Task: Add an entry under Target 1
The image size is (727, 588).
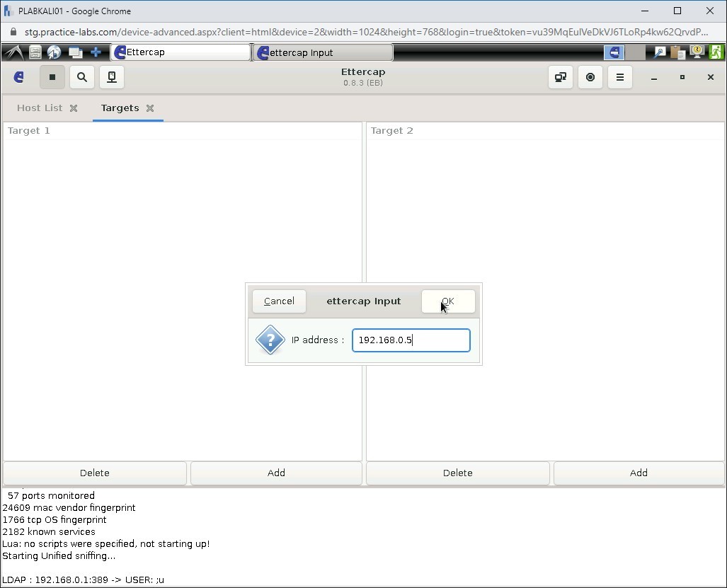Action: [275, 473]
